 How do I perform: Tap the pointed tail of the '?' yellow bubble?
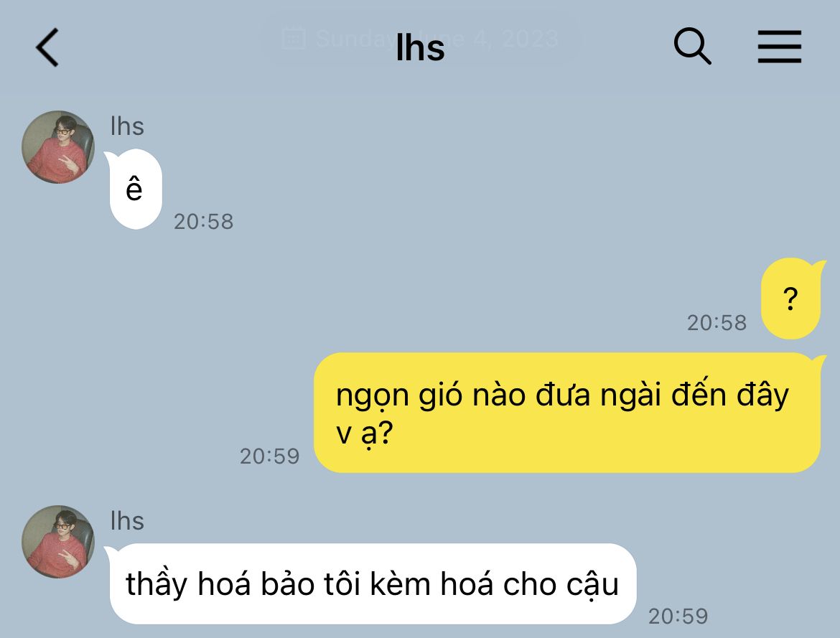click(818, 266)
